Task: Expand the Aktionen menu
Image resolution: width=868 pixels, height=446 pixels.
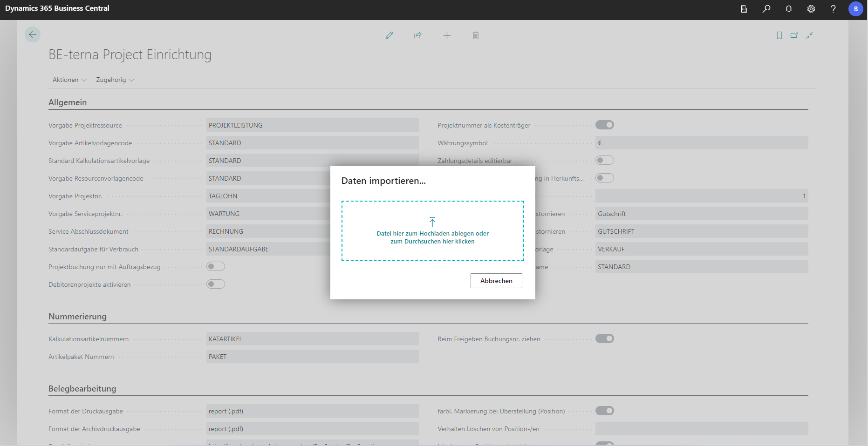Action: point(69,80)
